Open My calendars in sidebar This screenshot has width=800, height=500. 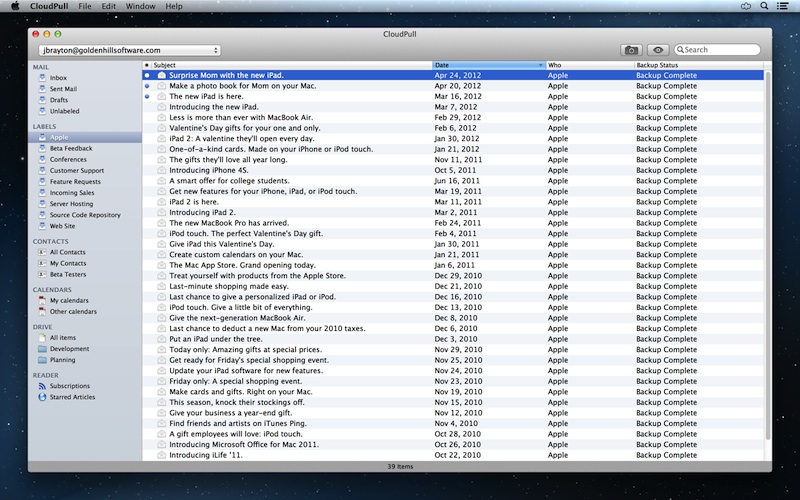point(69,300)
